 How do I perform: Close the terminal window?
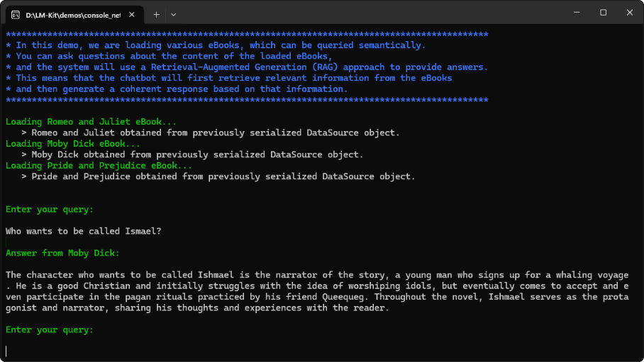tap(630, 12)
